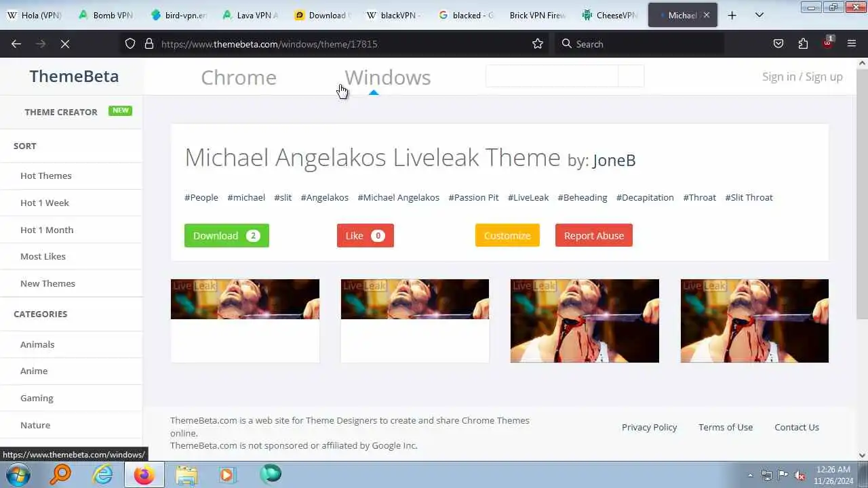Image resolution: width=868 pixels, height=488 pixels.
Task: Click the site search submit button
Action: (x=631, y=76)
